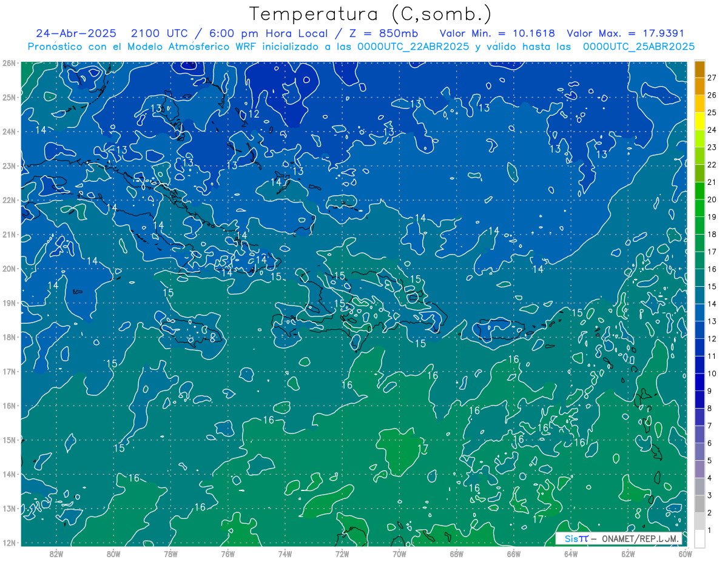Click the 26N latitude axis label
The image size is (728, 562).
(x=8, y=63)
